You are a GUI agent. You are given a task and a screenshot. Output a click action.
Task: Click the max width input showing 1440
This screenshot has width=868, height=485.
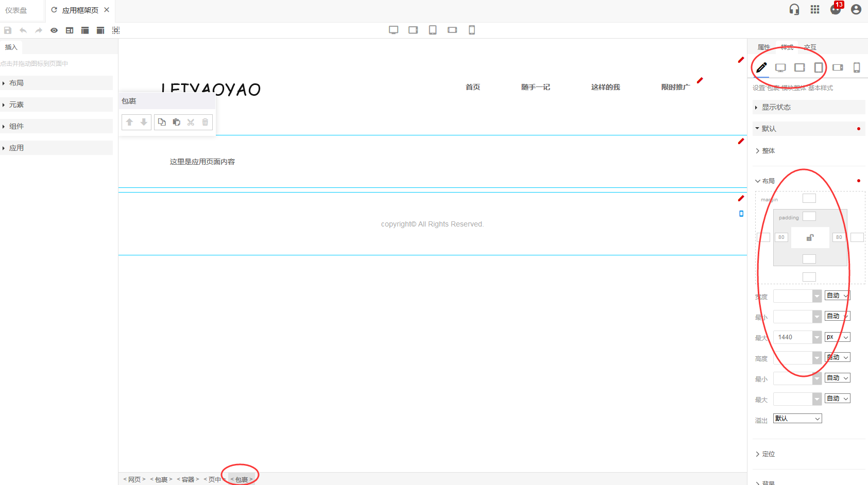(792, 337)
